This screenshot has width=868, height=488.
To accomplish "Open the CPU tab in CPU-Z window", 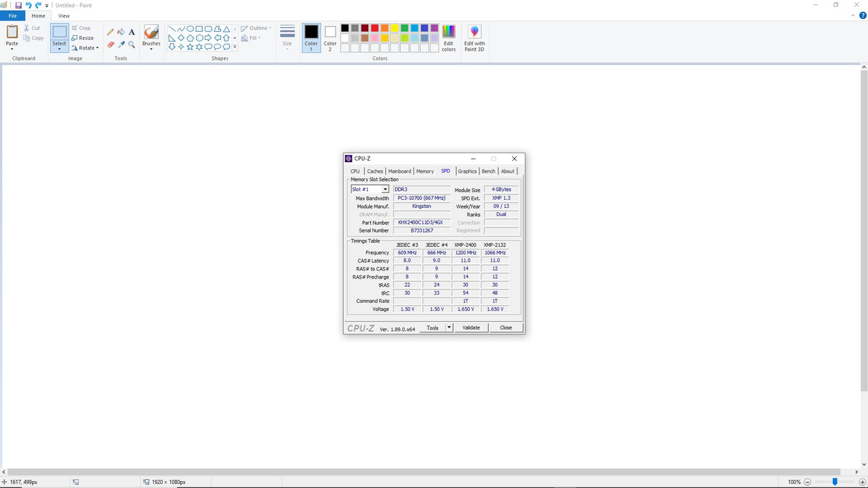I will click(x=355, y=171).
